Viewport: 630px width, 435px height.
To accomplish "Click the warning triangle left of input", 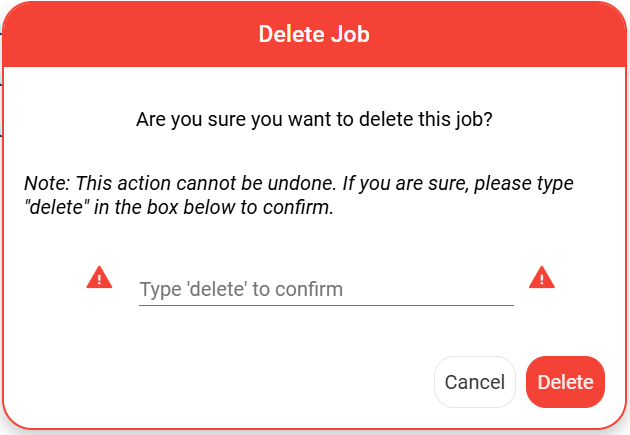I will pos(99,278).
